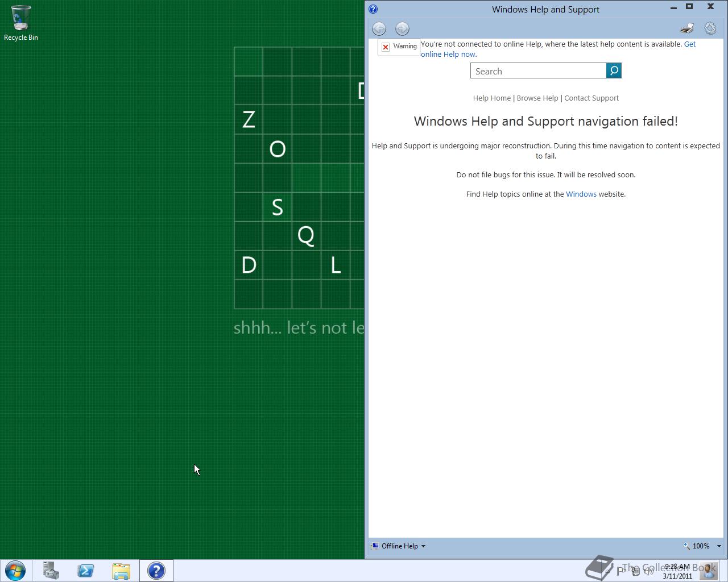The image size is (728, 582).
Task: Open the Help Home link
Action: coord(492,98)
